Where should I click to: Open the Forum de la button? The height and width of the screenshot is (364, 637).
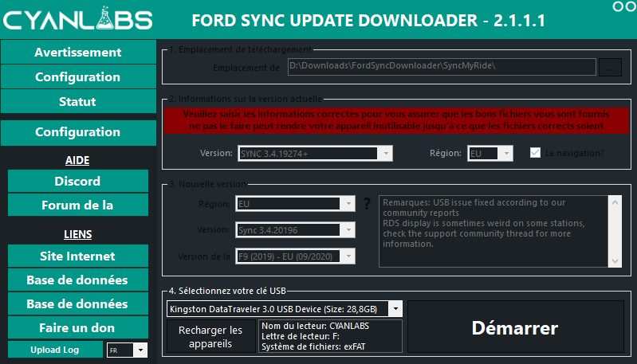78,205
